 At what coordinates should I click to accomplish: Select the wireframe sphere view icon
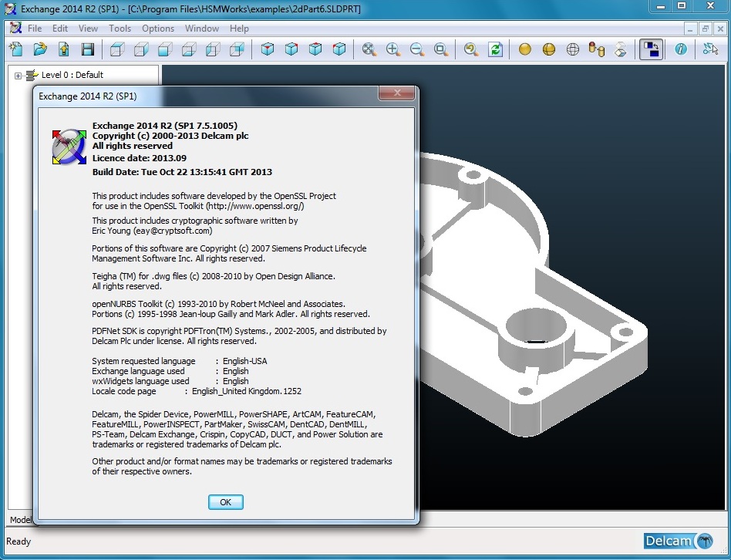click(x=573, y=49)
